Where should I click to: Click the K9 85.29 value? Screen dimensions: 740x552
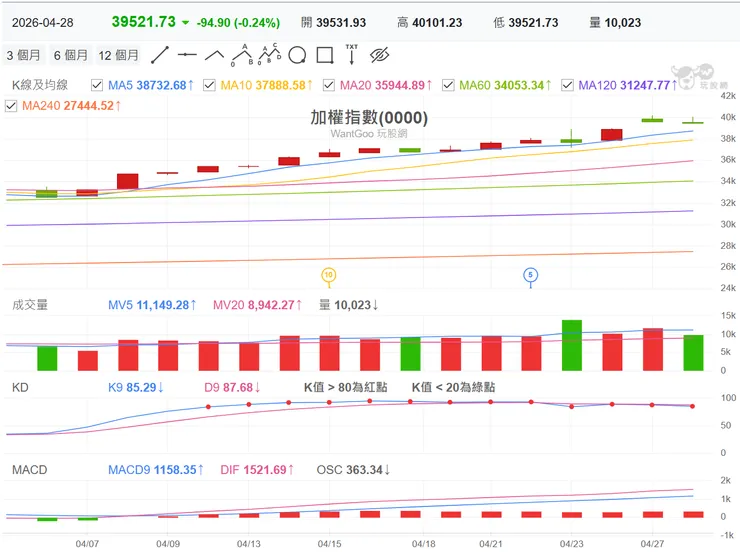click(x=136, y=387)
